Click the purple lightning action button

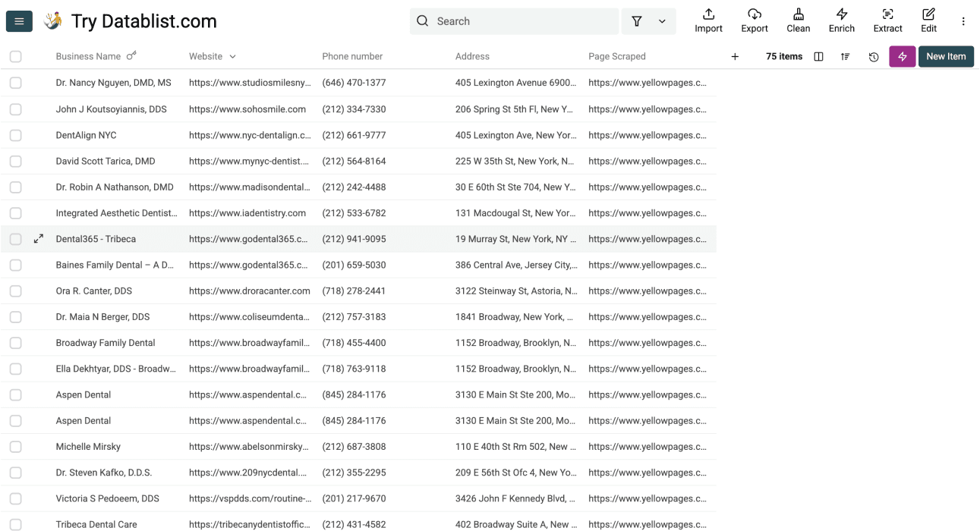[902, 56]
